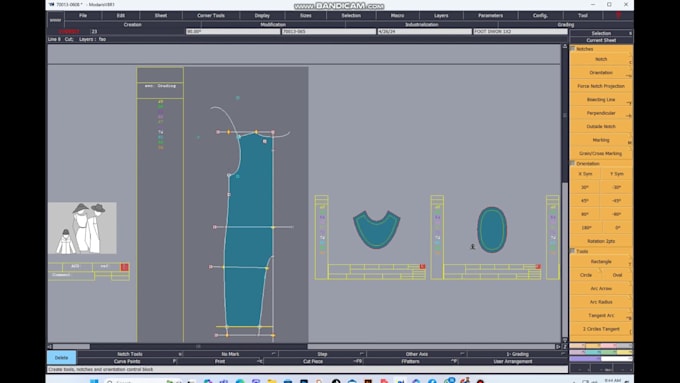The image size is (680, 383).
Task: Switch to the Modification tab
Action: [x=273, y=24]
